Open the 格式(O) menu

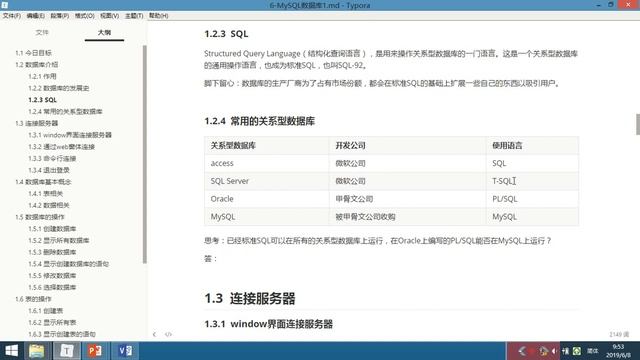[x=84, y=16]
